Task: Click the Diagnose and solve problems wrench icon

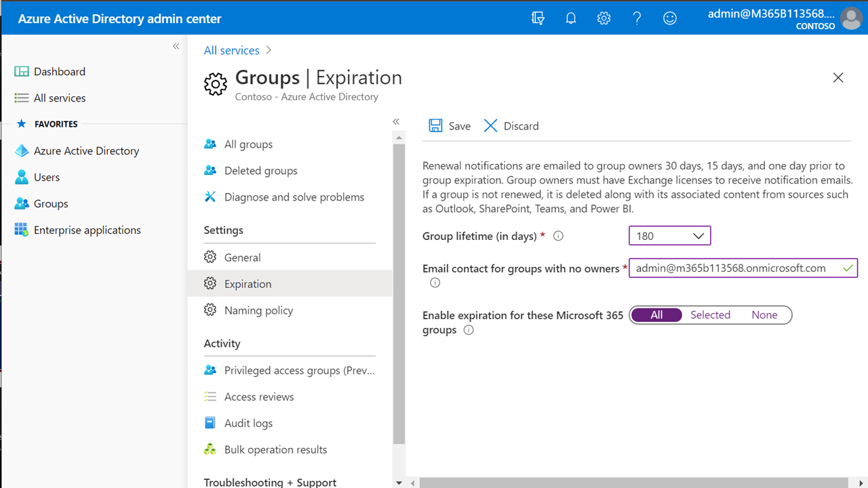Action: click(210, 197)
